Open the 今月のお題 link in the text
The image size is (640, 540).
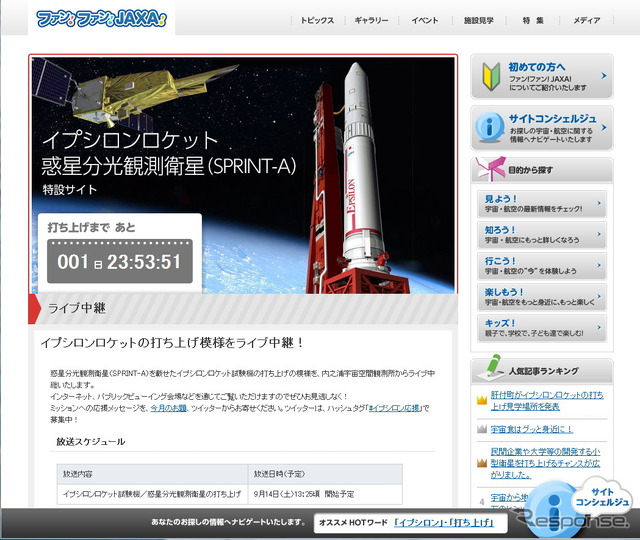pos(169,408)
